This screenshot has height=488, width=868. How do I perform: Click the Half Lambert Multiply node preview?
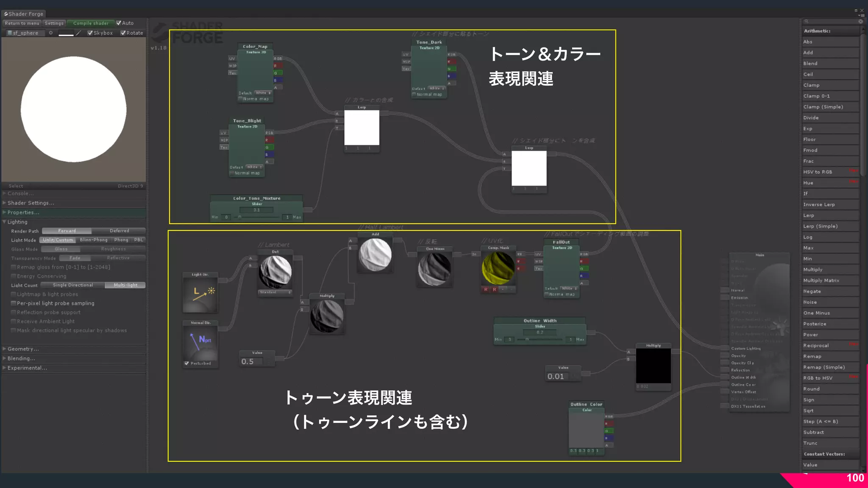(x=327, y=316)
